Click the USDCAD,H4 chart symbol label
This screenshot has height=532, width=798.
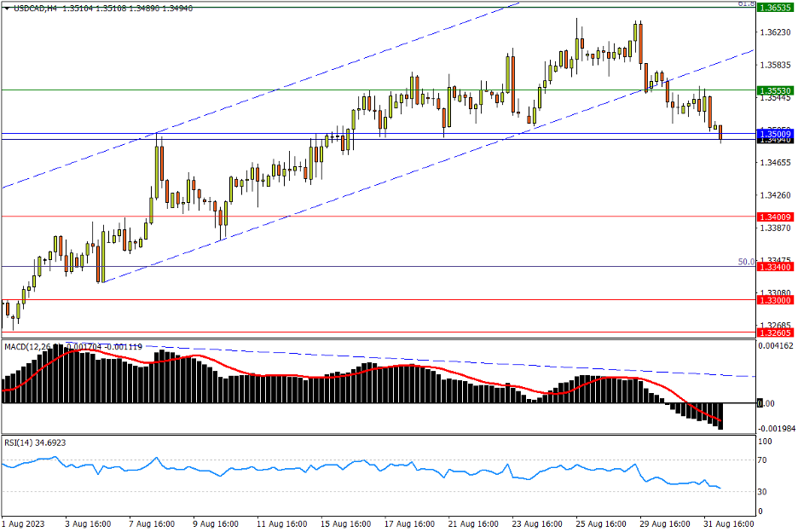click(36, 8)
